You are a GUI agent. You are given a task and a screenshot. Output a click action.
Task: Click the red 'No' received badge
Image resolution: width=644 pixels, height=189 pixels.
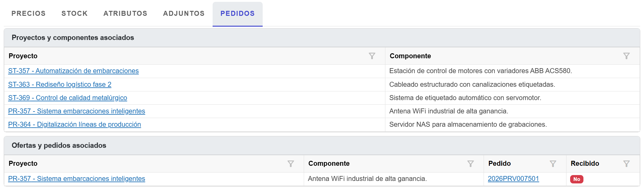(x=577, y=179)
